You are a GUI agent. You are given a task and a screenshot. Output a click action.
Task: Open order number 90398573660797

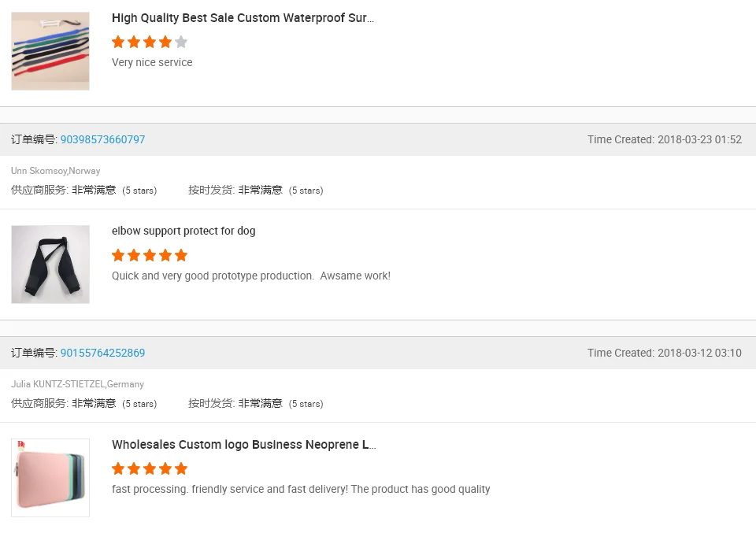102,139
